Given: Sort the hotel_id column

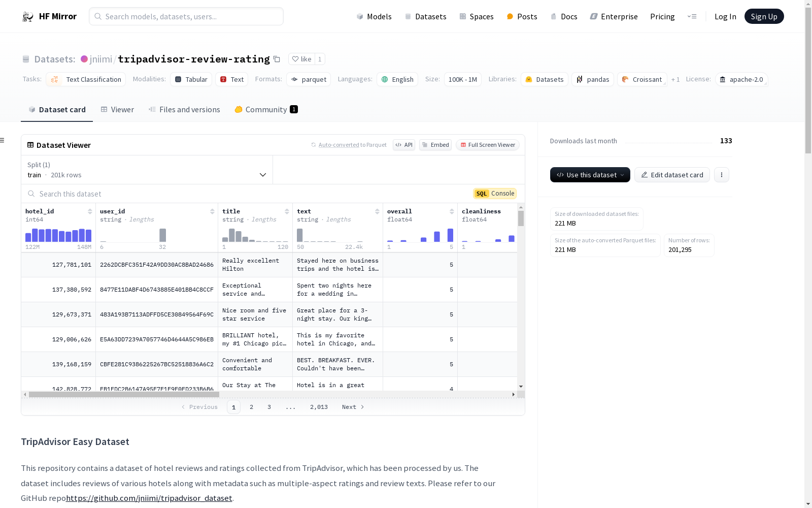Looking at the screenshot, I should pos(90,211).
